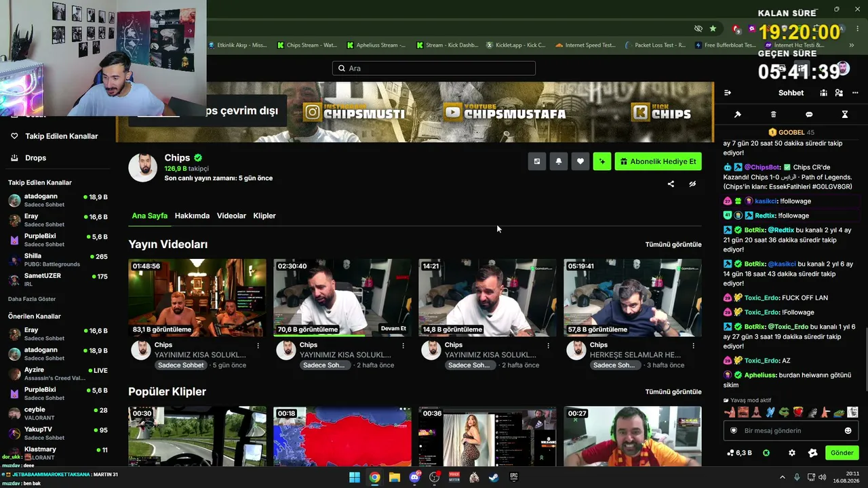The width and height of the screenshot is (868, 488).
Task: Open the Klipler tab
Action: pyautogui.click(x=264, y=216)
